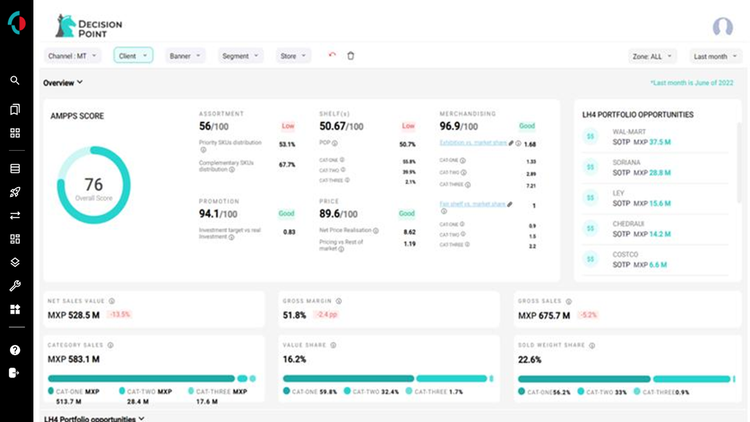The height and width of the screenshot is (422, 750).
Task: Click the Assortment 56/100 score
Action: tap(214, 126)
